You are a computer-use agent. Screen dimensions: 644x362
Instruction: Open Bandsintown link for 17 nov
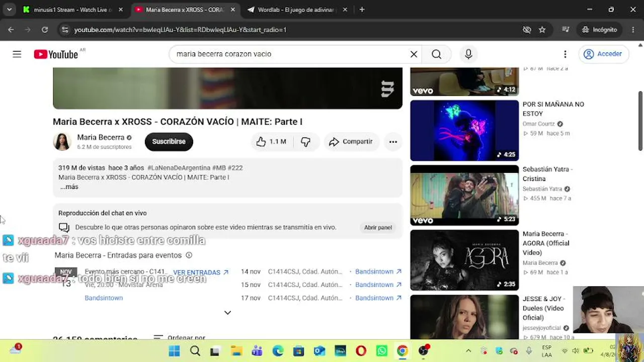(378, 298)
